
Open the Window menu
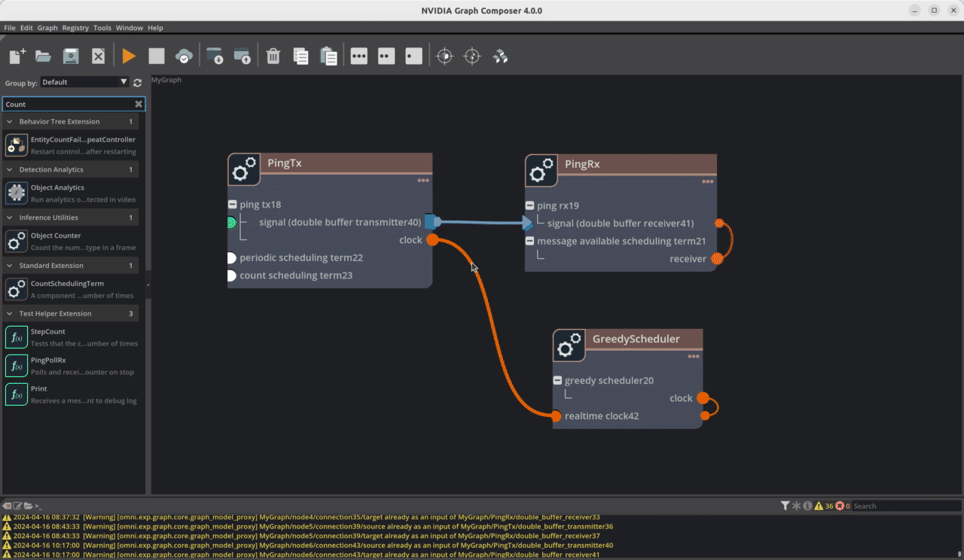coord(129,28)
